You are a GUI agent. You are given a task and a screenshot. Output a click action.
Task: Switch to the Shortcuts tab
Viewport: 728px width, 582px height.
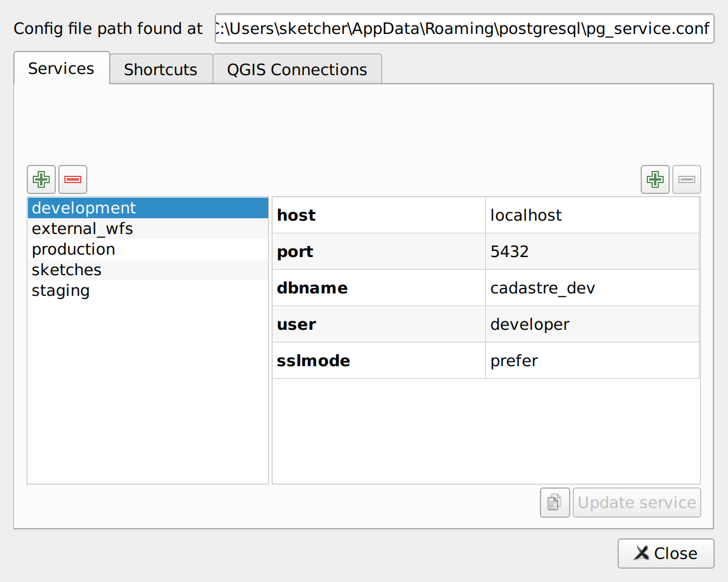tap(161, 69)
